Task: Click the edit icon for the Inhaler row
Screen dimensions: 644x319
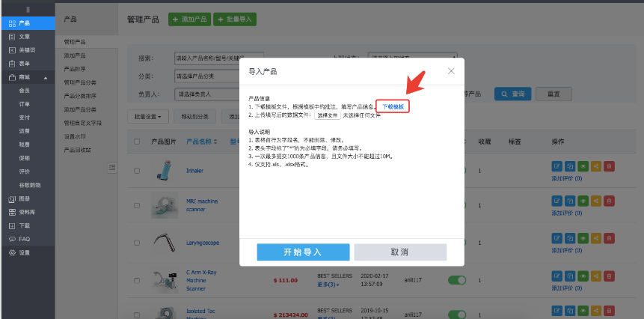Action: (556, 166)
